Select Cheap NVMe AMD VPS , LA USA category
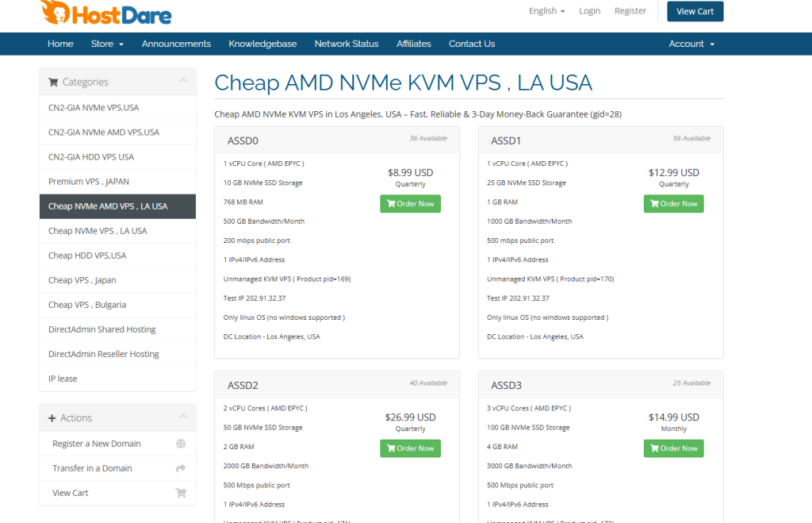 pos(117,206)
